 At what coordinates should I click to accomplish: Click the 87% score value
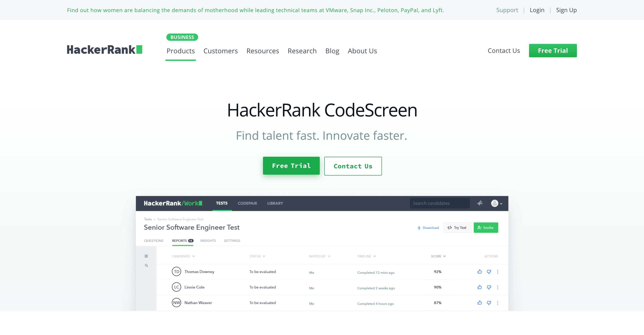(438, 303)
